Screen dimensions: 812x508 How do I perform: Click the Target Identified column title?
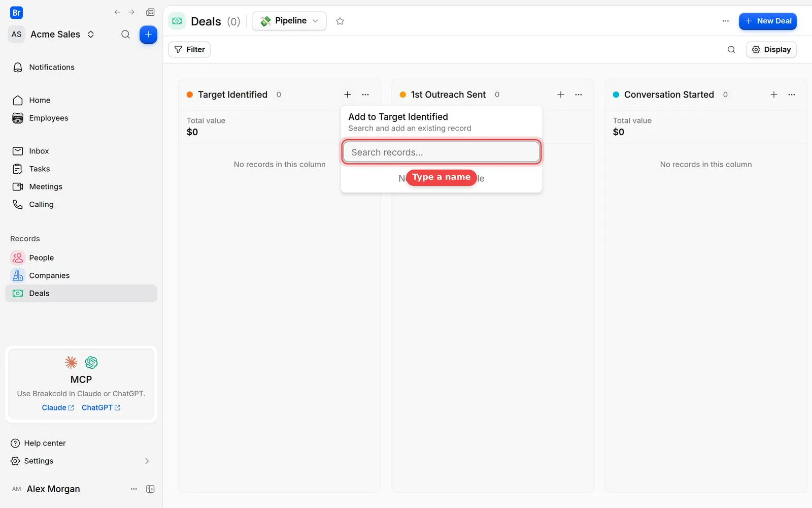232,94
